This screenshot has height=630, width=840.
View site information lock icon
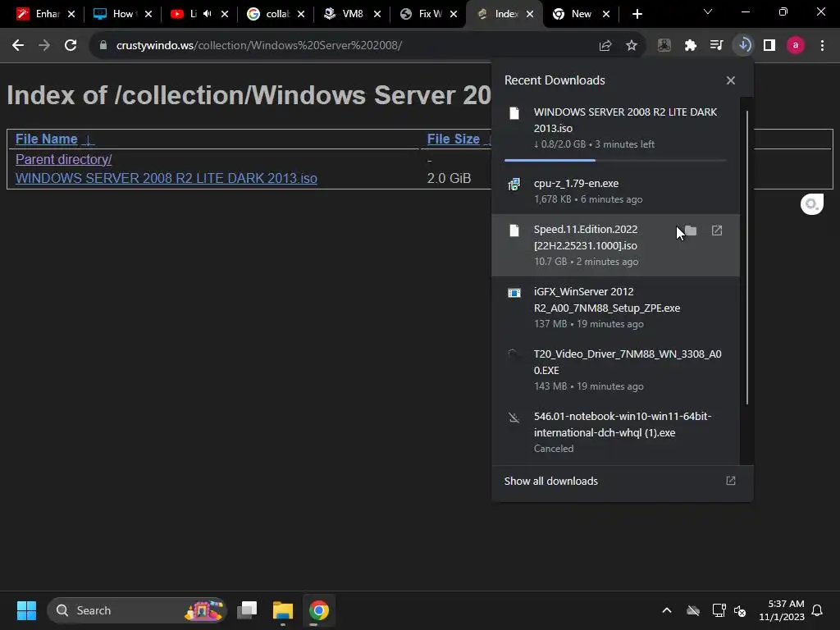(x=103, y=46)
